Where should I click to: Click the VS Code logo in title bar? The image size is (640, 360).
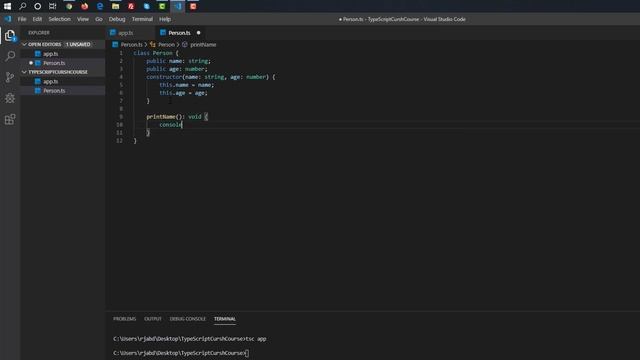[x=8, y=19]
